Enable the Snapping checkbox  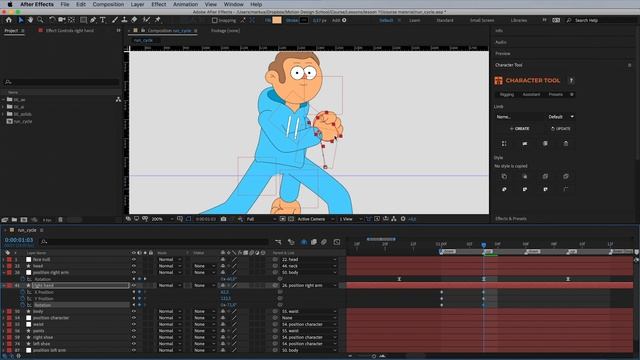[214, 20]
